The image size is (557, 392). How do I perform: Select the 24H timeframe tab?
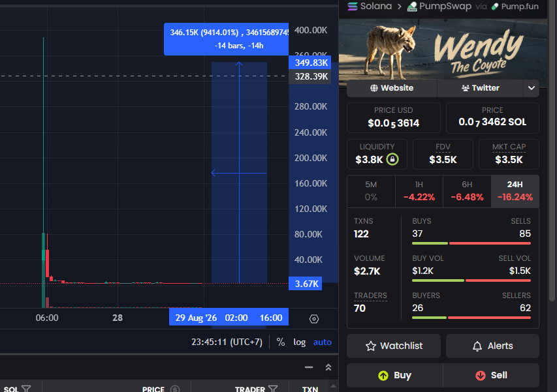click(515, 191)
